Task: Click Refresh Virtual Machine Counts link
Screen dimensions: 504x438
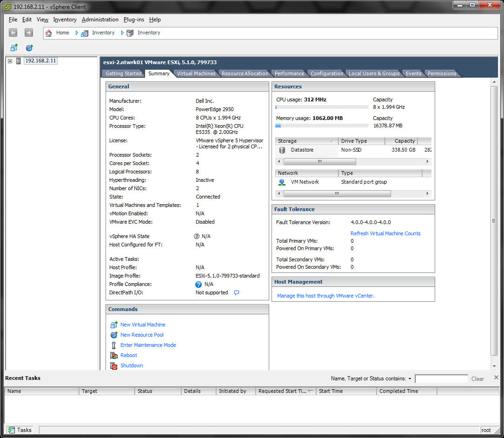Action: click(x=385, y=233)
